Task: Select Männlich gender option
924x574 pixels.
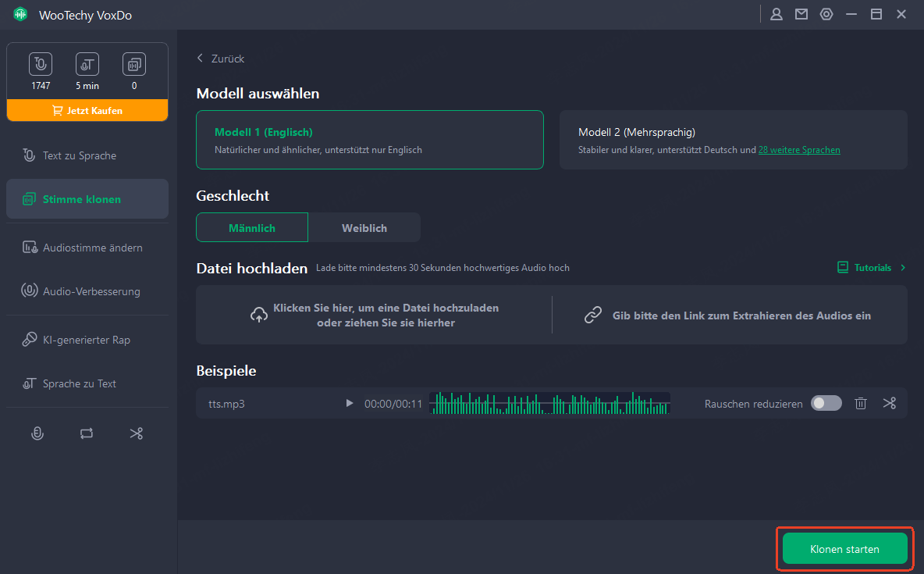Action: tap(252, 228)
